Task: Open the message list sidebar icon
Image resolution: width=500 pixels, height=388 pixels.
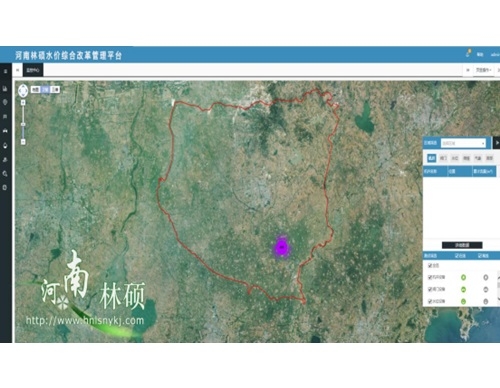Action: [5, 117]
